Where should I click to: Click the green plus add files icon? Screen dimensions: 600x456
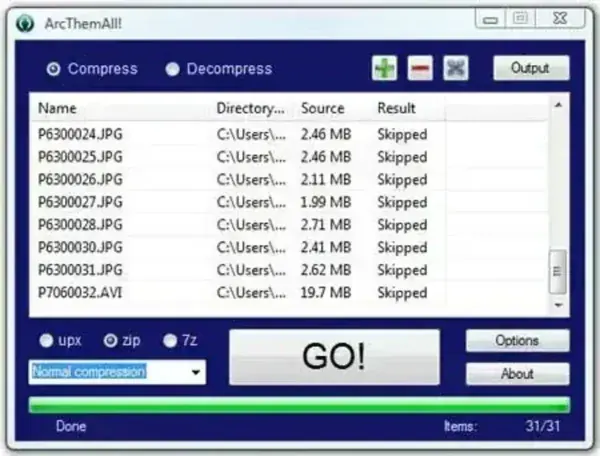(385, 68)
